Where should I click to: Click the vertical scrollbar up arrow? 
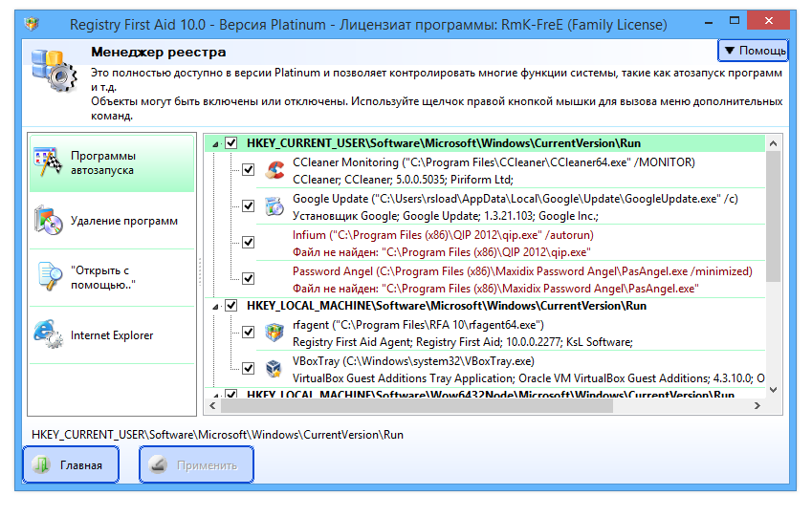[773, 144]
